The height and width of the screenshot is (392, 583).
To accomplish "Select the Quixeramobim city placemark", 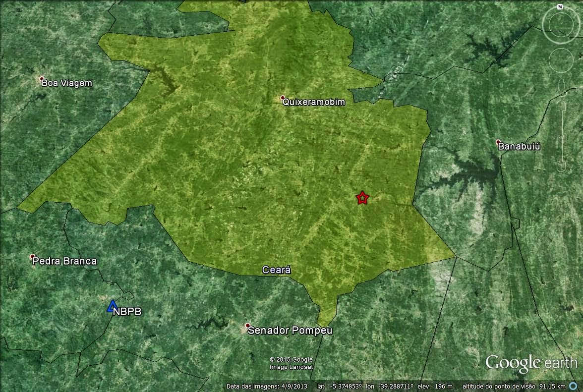I will click(x=283, y=98).
